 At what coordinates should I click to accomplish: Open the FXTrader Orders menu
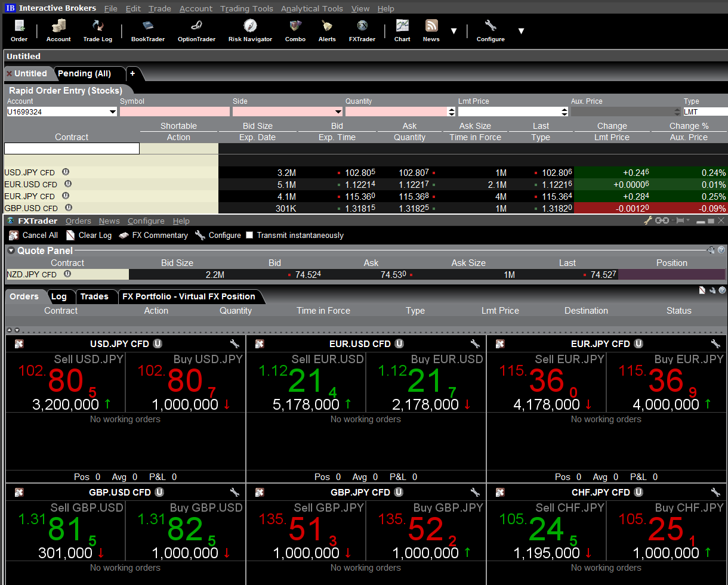click(x=78, y=221)
